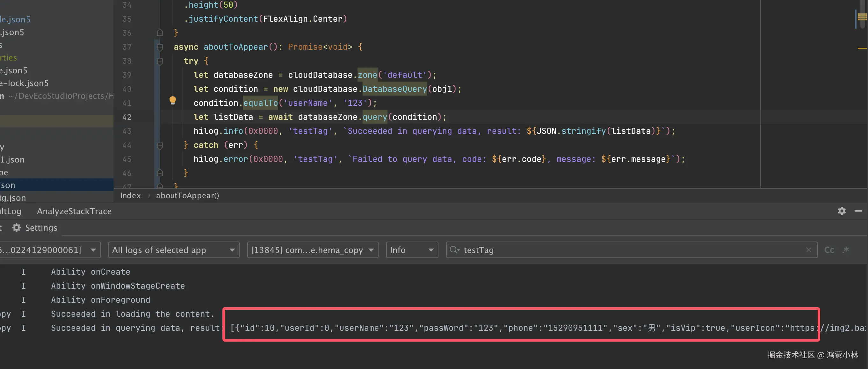Viewport: 868px width, 369px height.
Task: Collapse the catch block fold marker
Action: click(160, 145)
